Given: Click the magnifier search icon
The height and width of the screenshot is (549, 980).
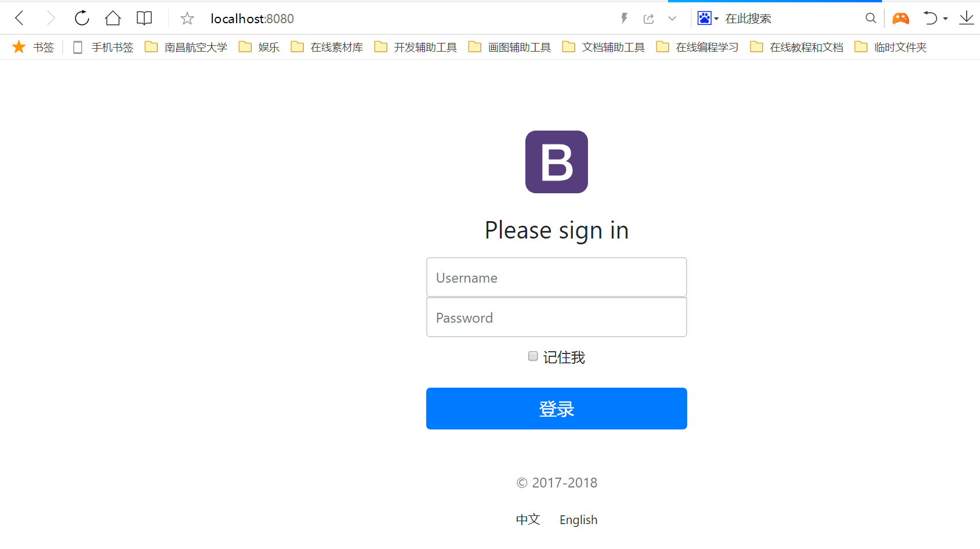Looking at the screenshot, I should tap(870, 19).
